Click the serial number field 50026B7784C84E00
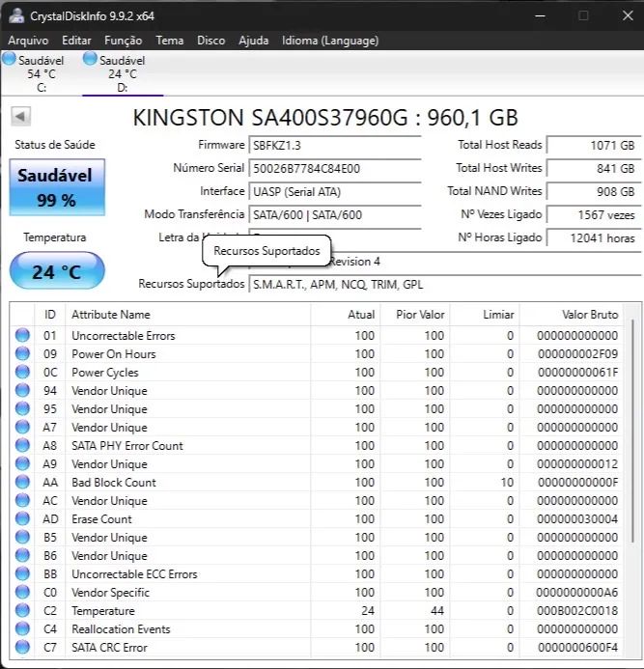The height and width of the screenshot is (669, 644). click(x=335, y=169)
